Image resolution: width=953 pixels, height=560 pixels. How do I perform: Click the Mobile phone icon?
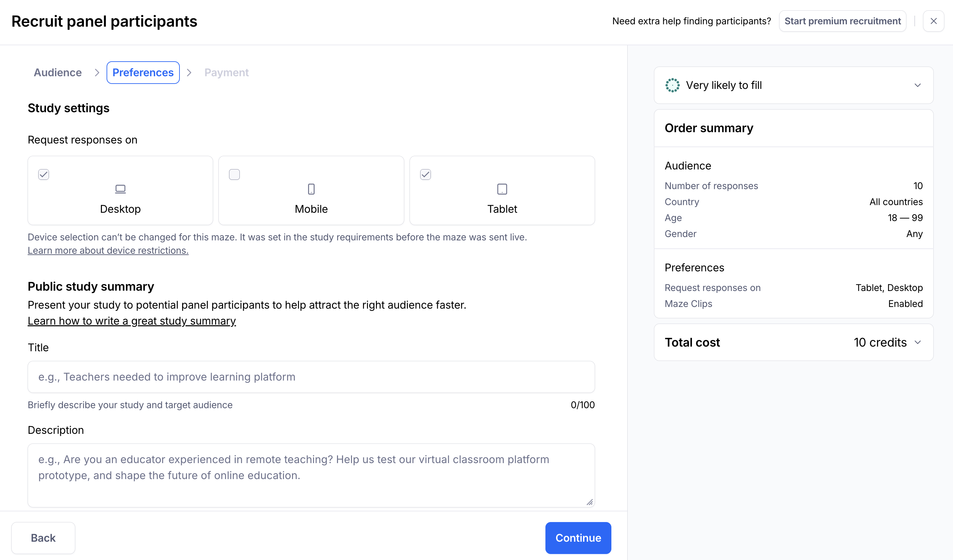(x=311, y=189)
